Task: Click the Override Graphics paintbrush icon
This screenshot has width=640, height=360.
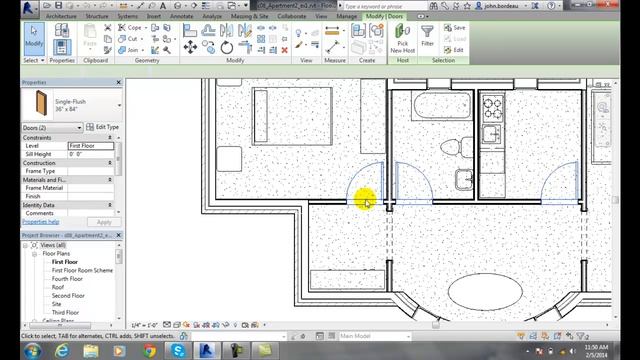Action: (x=299, y=45)
